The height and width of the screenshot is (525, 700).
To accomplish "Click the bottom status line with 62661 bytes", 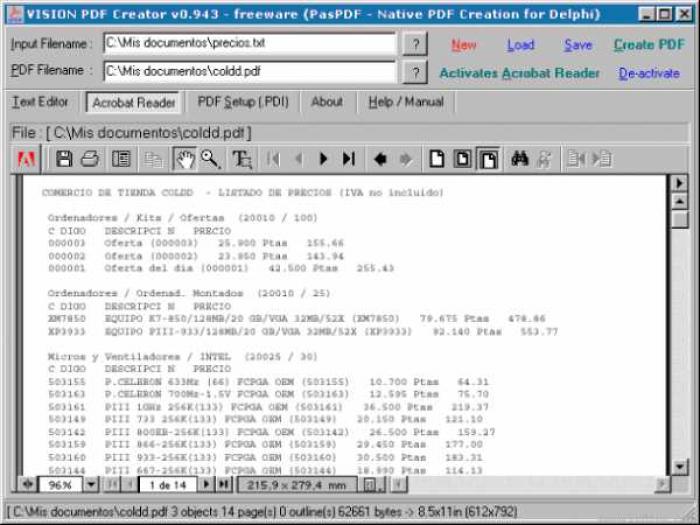I will [262, 512].
